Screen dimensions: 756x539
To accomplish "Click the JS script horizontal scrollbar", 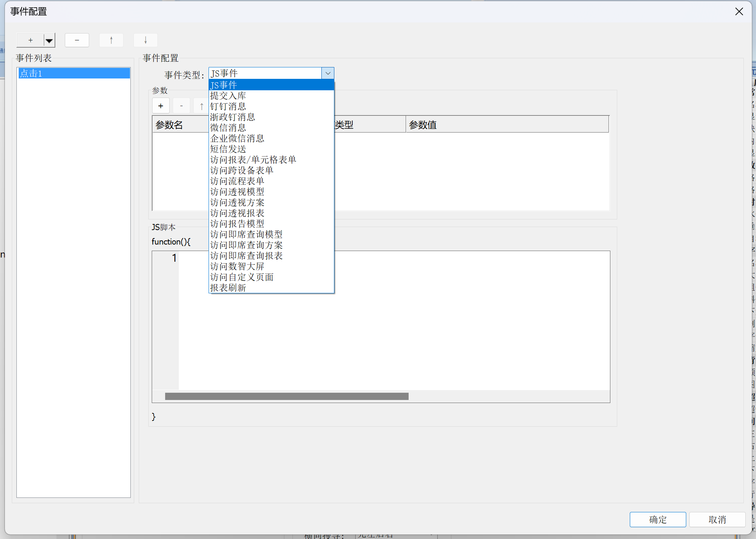I will (287, 397).
